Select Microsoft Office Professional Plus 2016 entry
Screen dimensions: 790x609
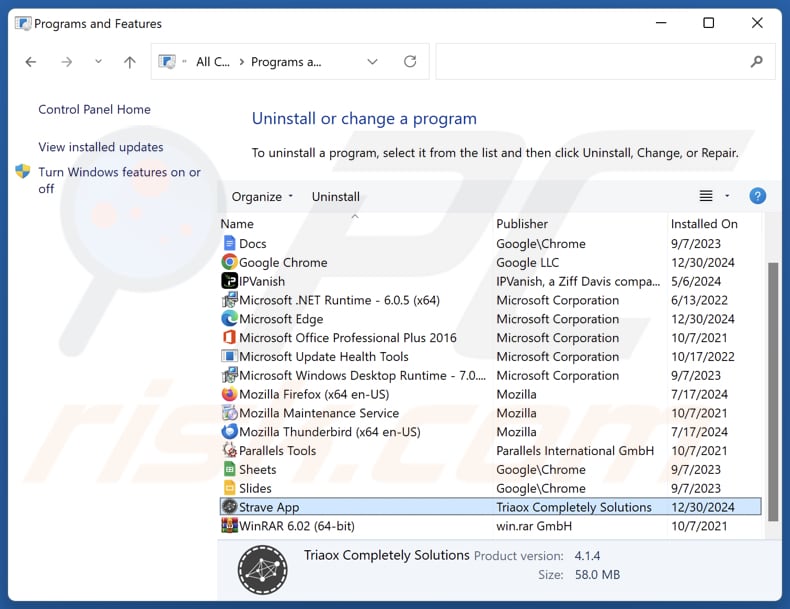pos(348,337)
